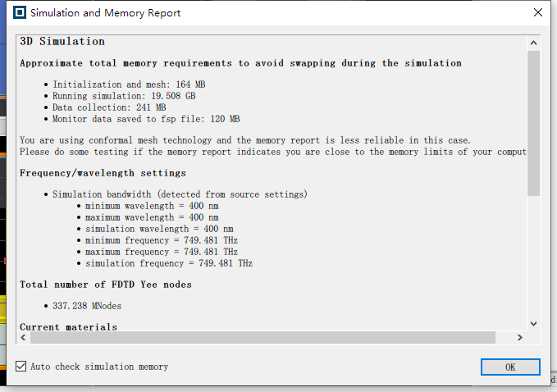Confirm the report with the OK button
The width and height of the screenshot is (557, 392).
pyautogui.click(x=510, y=367)
